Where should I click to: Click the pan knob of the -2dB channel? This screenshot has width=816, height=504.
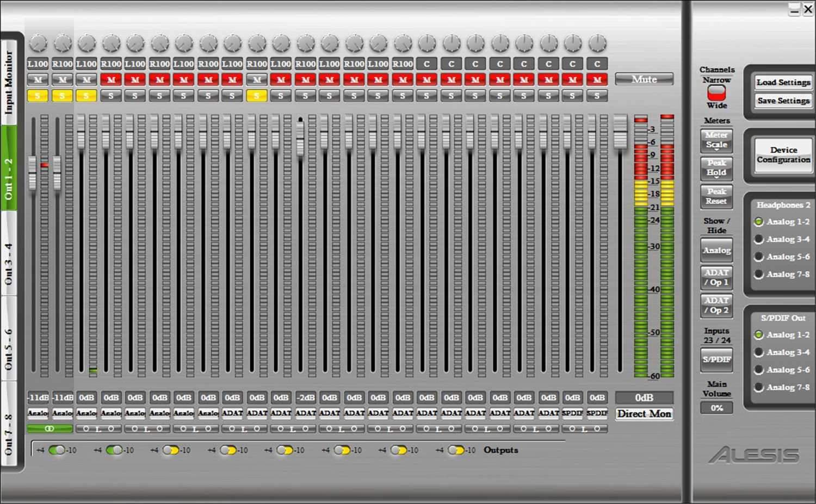point(305,43)
